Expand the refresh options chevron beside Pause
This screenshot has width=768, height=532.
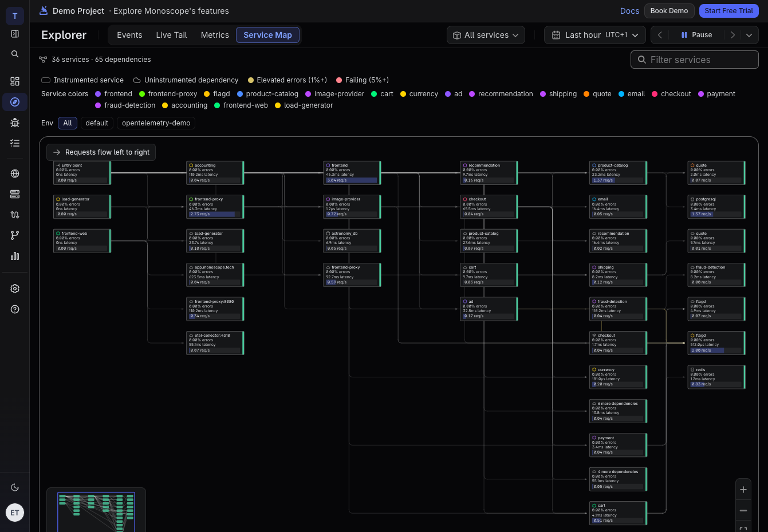click(x=749, y=35)
